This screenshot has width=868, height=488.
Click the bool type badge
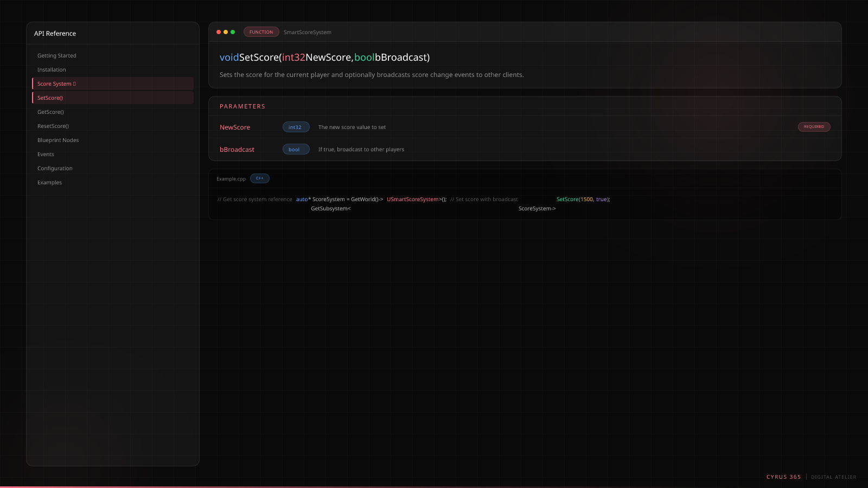296,150
